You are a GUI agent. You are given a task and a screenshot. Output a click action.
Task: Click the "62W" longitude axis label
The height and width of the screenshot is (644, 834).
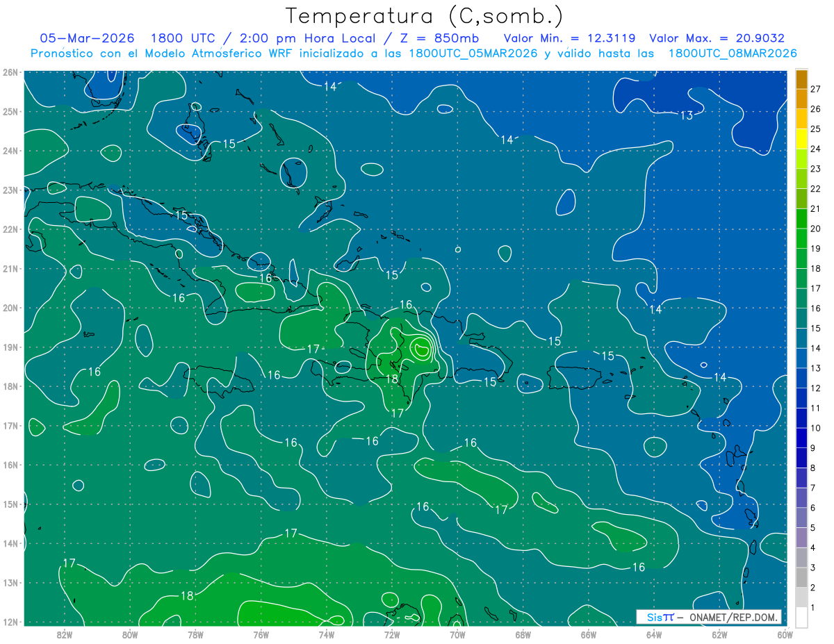[x=719, y=634]
